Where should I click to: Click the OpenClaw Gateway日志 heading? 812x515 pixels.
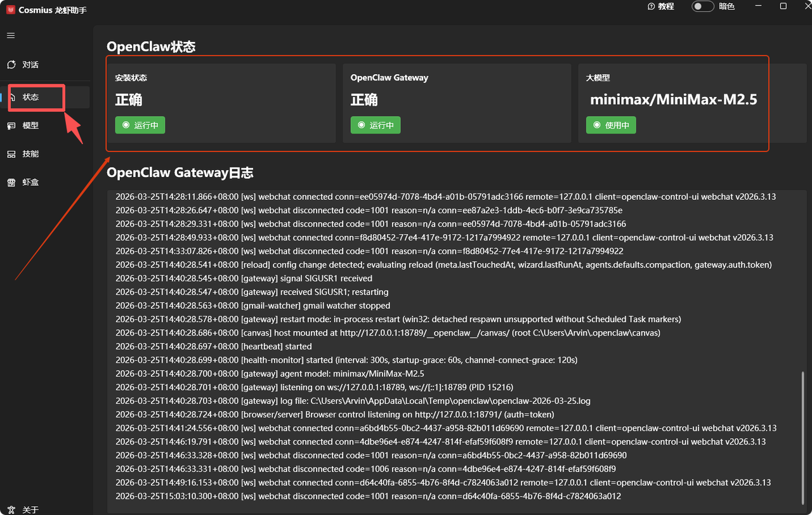click(180, 173)
